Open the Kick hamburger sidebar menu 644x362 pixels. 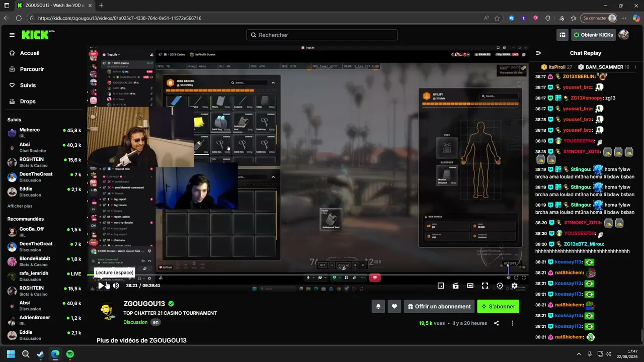(x=12, y=35)
